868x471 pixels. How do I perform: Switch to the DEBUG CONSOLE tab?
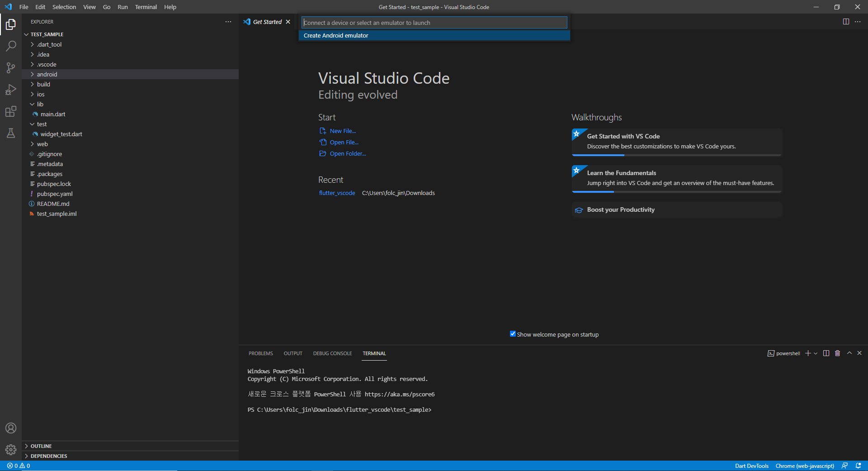point(332,353)
